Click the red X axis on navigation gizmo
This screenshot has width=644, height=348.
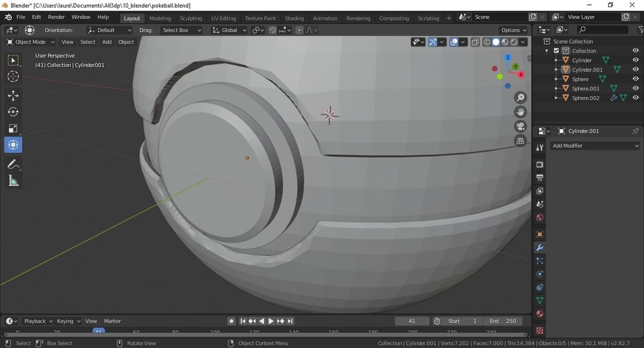point(521,75)
